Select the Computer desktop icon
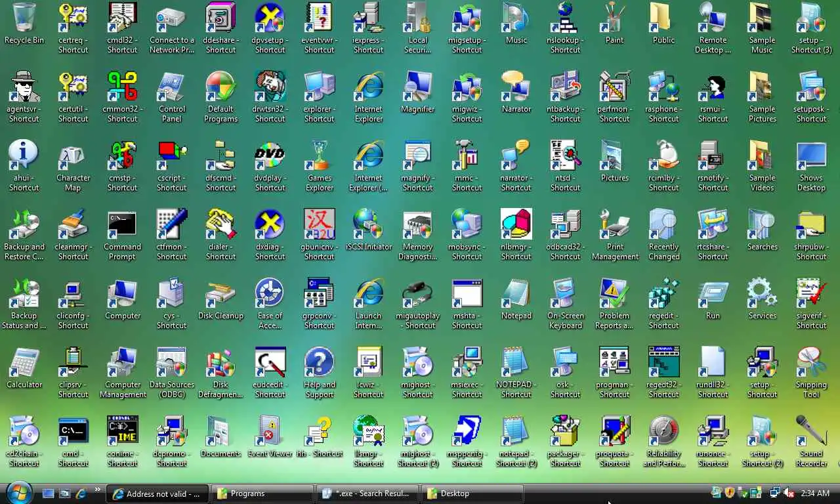 pos(123,293)
